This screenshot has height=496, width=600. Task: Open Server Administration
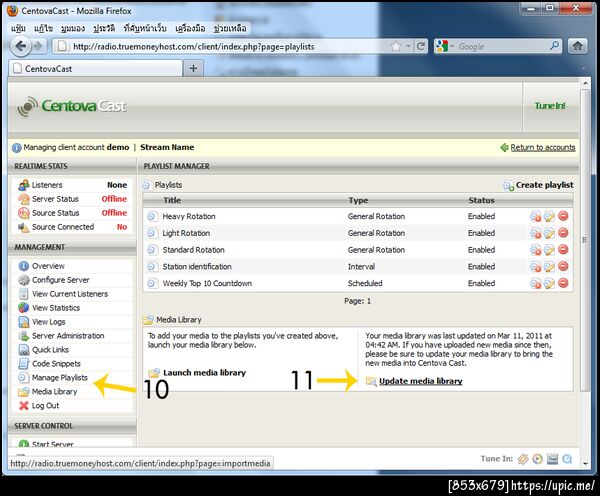[68, 336]
